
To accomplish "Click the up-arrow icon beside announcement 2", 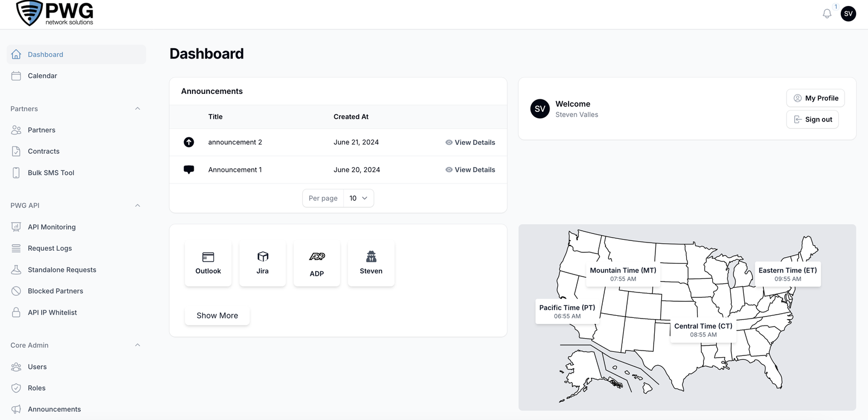I will (x=189, y=142).
